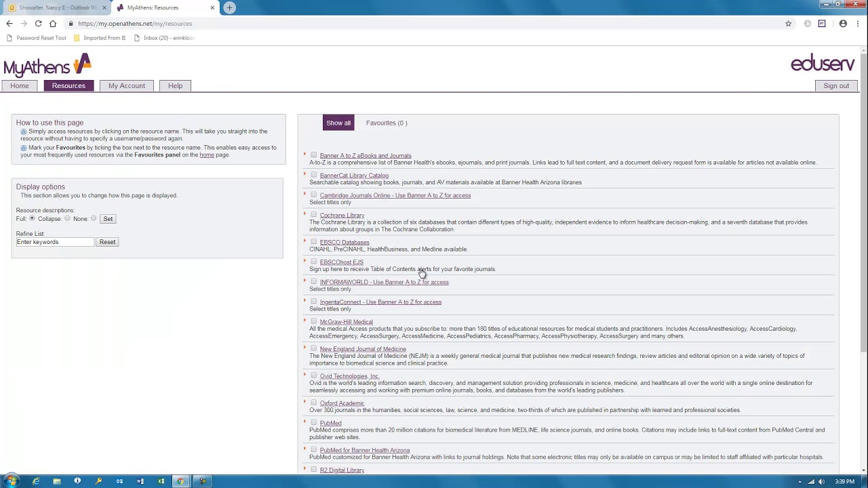
Task: Switch to the Showalter Outlook browser tab
Action: [58, 7]
